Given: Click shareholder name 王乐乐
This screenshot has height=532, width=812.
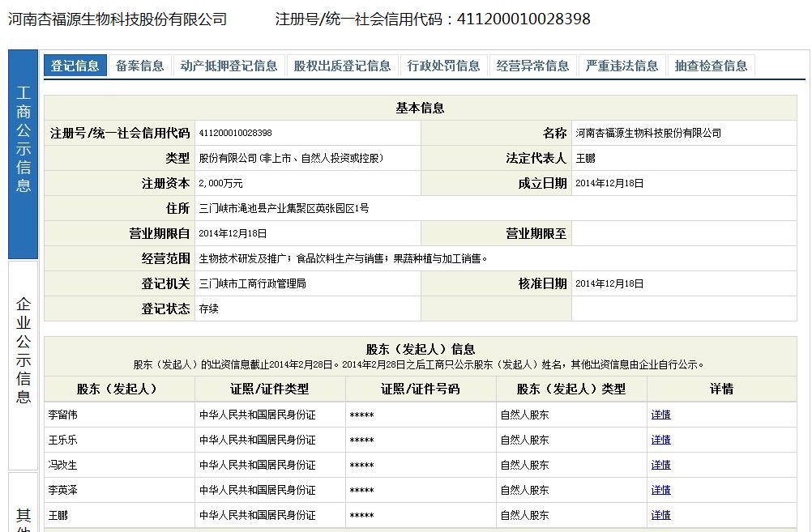Looking at the screenshot, I should [62, 440].
